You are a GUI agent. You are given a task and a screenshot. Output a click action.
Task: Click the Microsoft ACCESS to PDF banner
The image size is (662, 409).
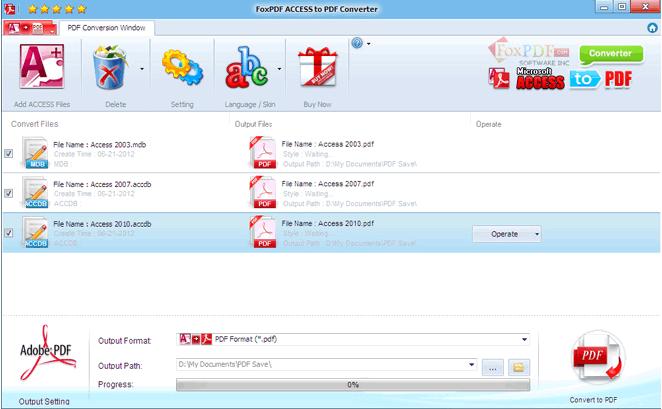560,79
